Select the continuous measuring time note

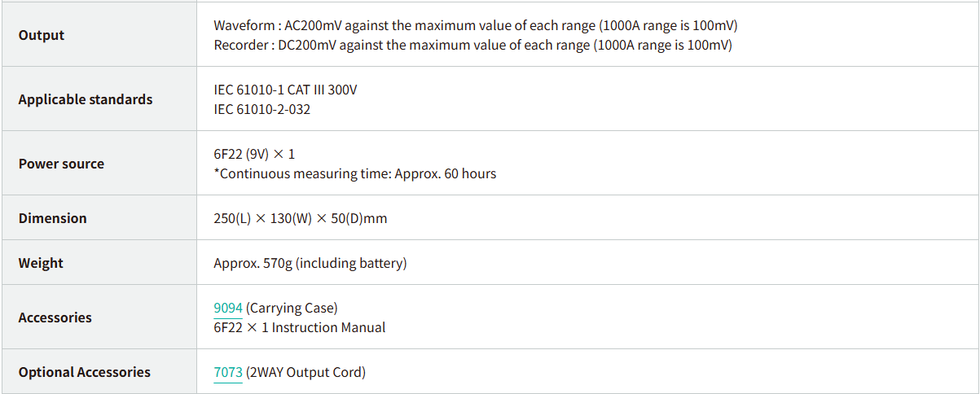[x=355, y=173]
